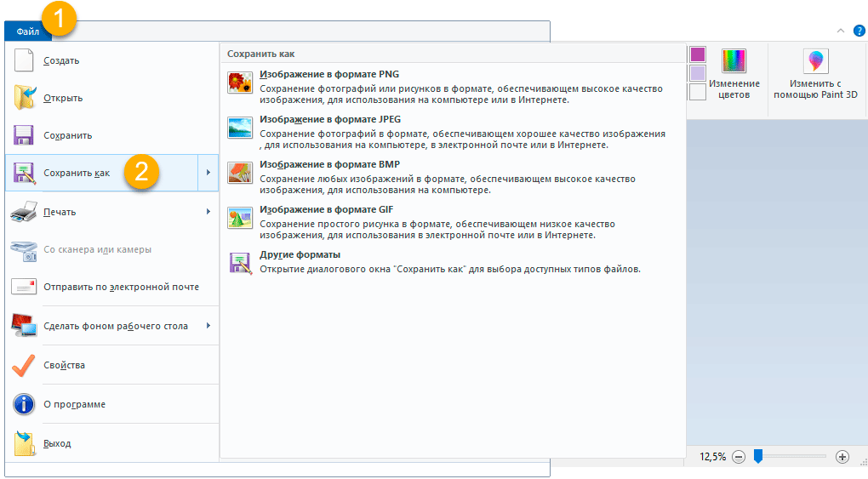Open Другие форматы save dialog
Image resolution: width=868 pixels, height=479 pixels.
point(300,254)
